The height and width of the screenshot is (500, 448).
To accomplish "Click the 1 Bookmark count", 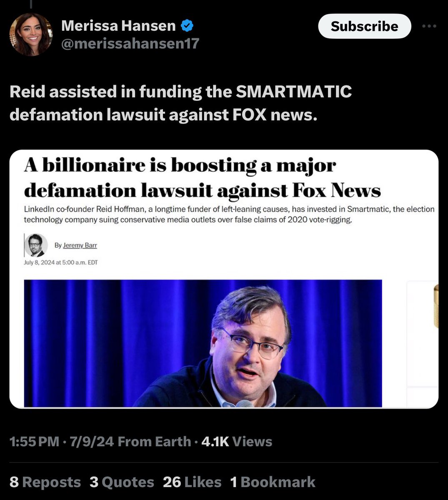I will pyautogui.click(x=273, y=482).
